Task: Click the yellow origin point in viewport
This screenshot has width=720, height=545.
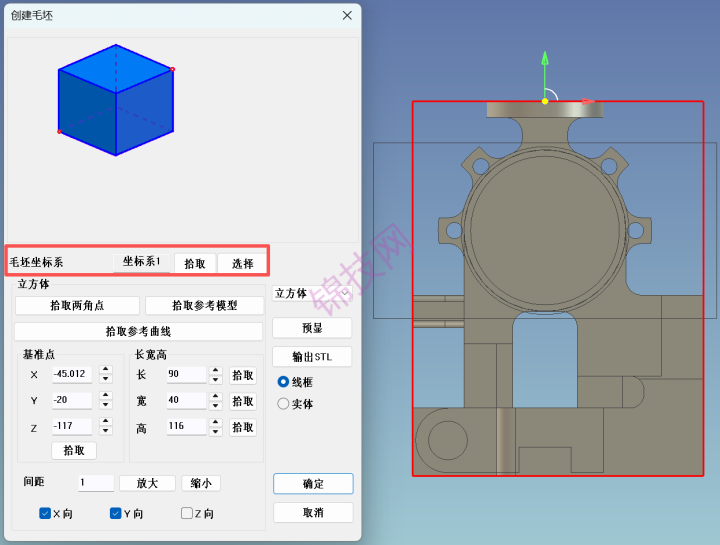Action: click(x=545, y=101)
